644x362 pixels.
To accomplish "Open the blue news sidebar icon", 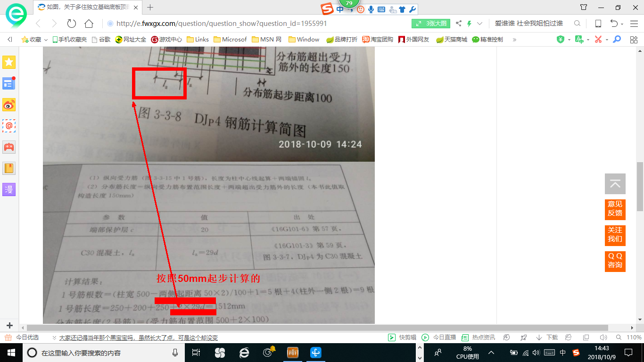I will click(x=9, y=83).
